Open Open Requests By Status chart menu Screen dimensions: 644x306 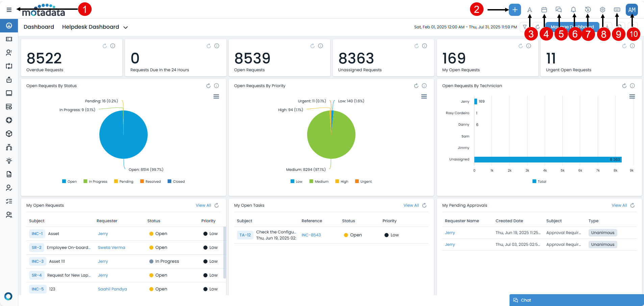[216, 97]
